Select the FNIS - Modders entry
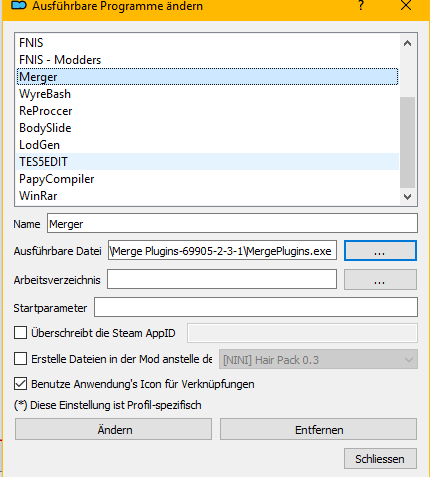430x477 pixels. pos(208,60)
